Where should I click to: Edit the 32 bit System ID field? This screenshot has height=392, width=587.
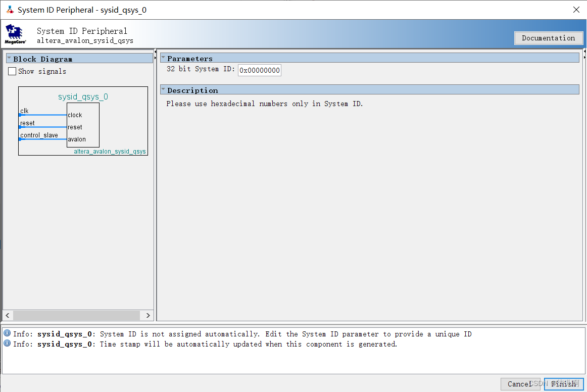pos(260,70)
